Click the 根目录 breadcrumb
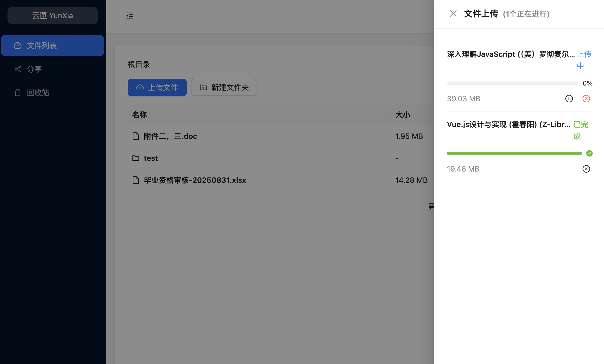The image size is (604, 364). click(x=139, y=64)
